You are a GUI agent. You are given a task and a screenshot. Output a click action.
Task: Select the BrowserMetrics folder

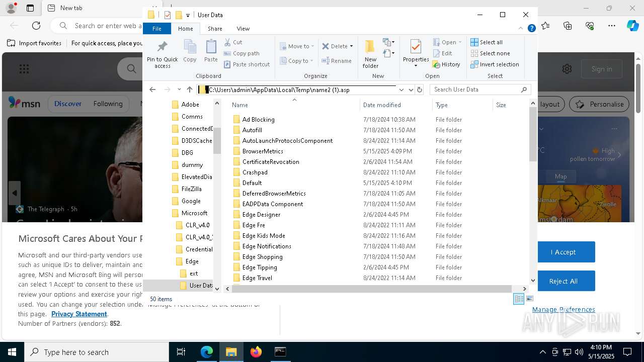tap(263, 151)
